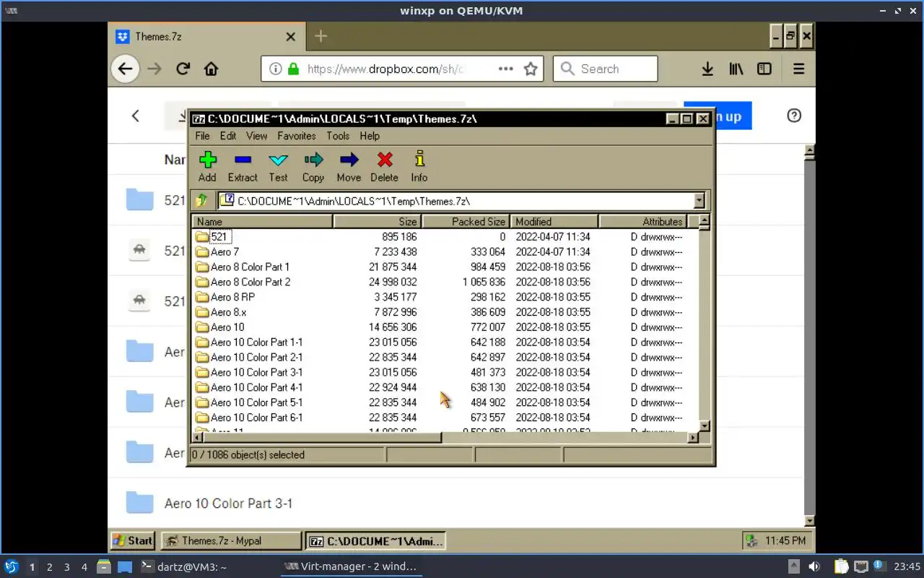Image resolution: width=924 pixels, height=578 pixels.
Task: Switch to Virt-manager in host panel
Action: 351,566
